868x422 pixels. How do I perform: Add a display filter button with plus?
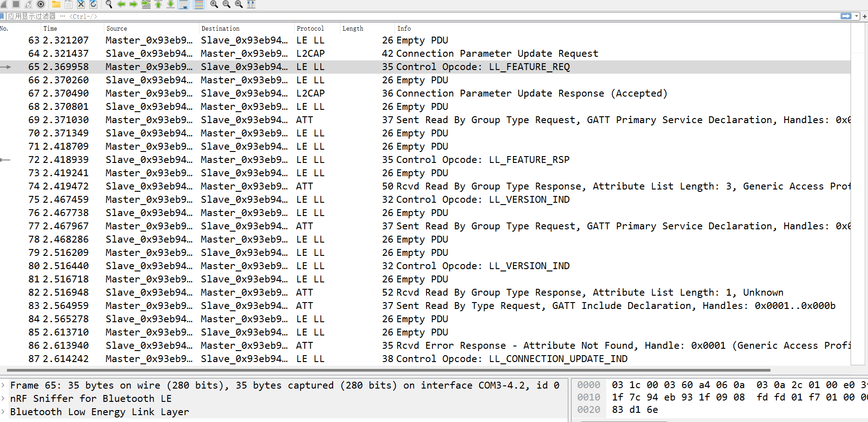click(x=864, y=16)
